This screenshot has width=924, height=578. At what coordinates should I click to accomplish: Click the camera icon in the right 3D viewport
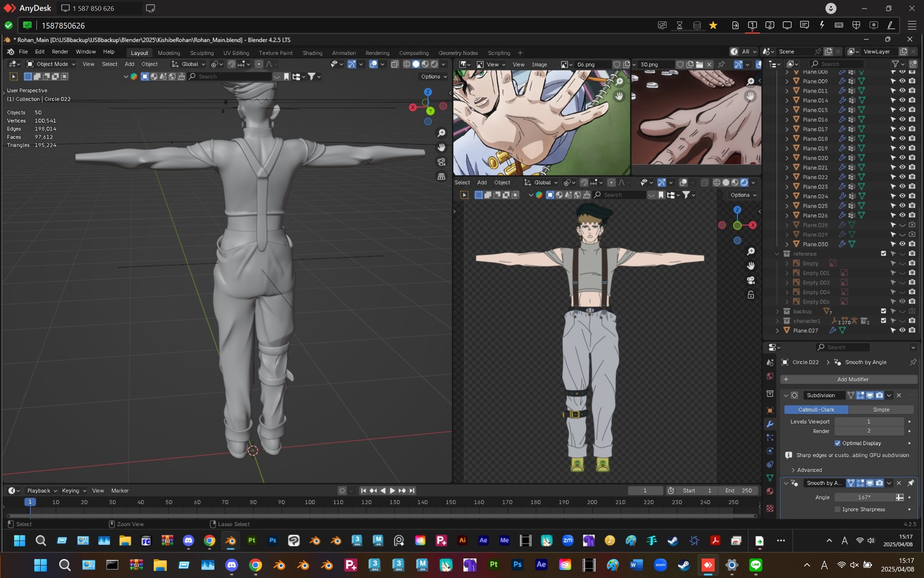pyautogui.click(x=751, y=281)
